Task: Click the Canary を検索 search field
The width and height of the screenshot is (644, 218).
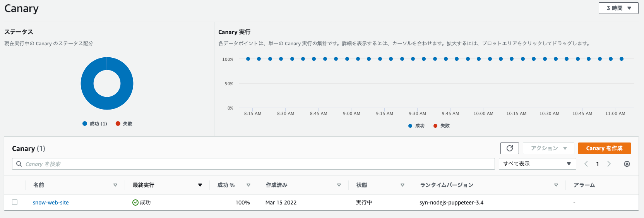Action: click(253, 164)
